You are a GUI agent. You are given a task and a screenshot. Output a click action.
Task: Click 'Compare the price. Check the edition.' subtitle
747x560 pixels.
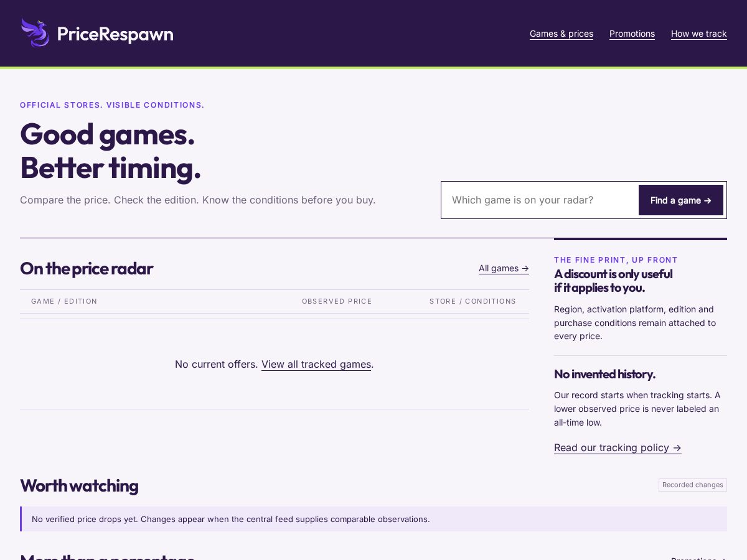[x=197, y=200]
